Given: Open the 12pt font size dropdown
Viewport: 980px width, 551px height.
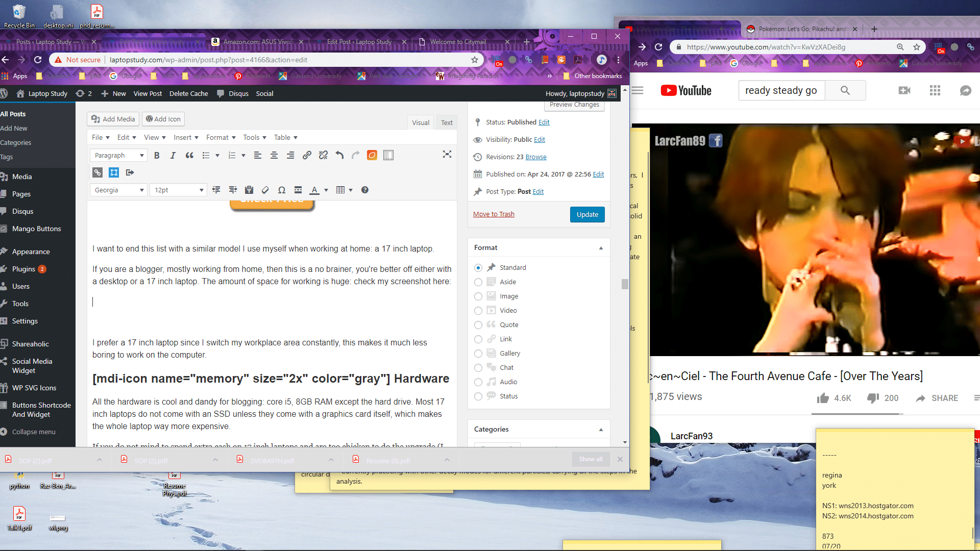Looking at the screenshot, I should [178, 190].
